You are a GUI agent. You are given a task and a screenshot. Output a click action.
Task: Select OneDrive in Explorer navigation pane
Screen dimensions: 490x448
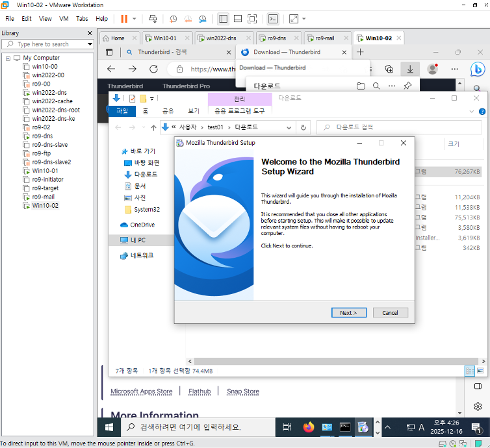point(138,225)
